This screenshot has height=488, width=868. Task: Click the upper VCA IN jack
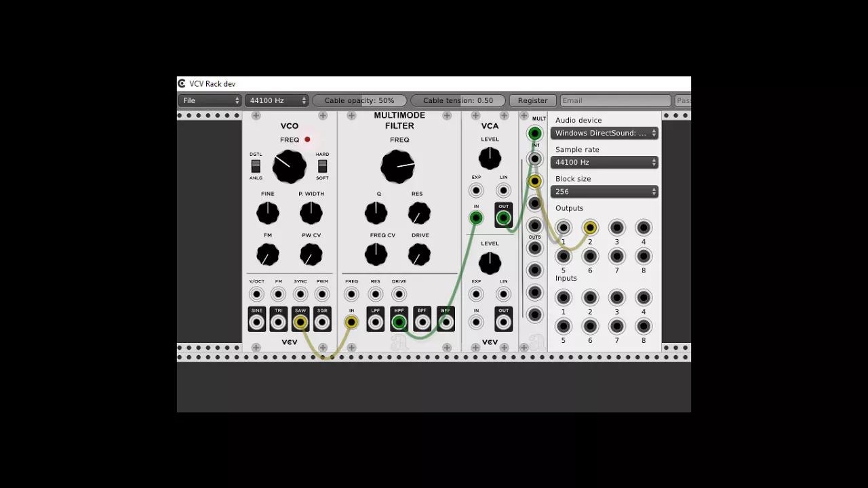(x=476, y=218)
